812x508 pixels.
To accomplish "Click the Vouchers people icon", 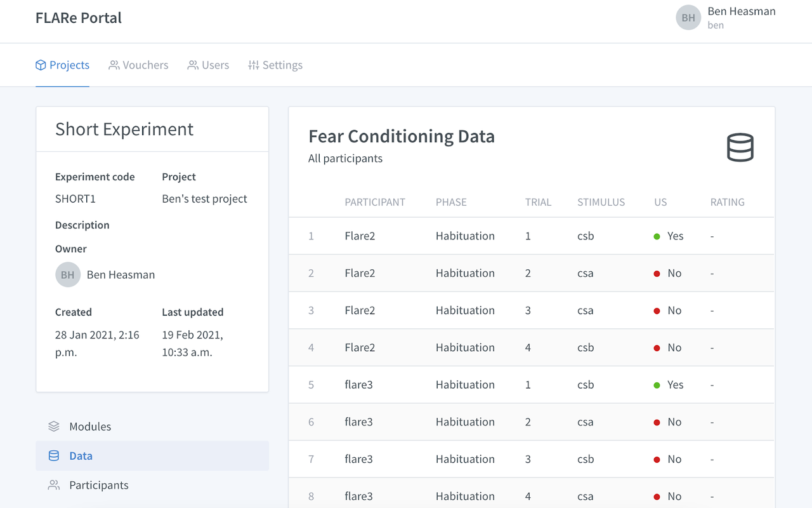I will pyautogui.click(x=114, y=65).
